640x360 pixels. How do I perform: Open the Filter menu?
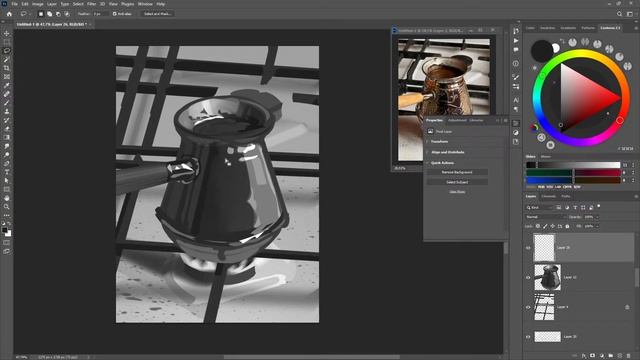[91, 4]
